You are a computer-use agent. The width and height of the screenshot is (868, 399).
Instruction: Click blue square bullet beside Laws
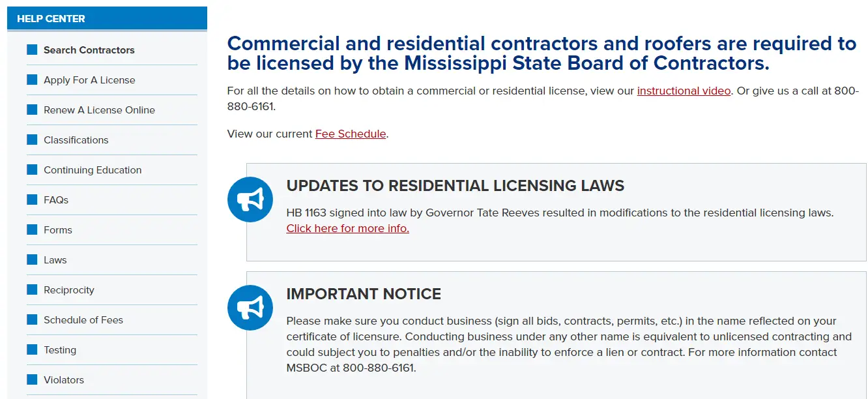32,260
